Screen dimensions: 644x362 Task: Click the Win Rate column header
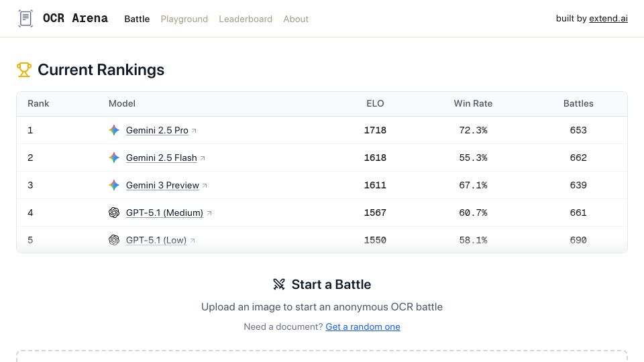473,103
